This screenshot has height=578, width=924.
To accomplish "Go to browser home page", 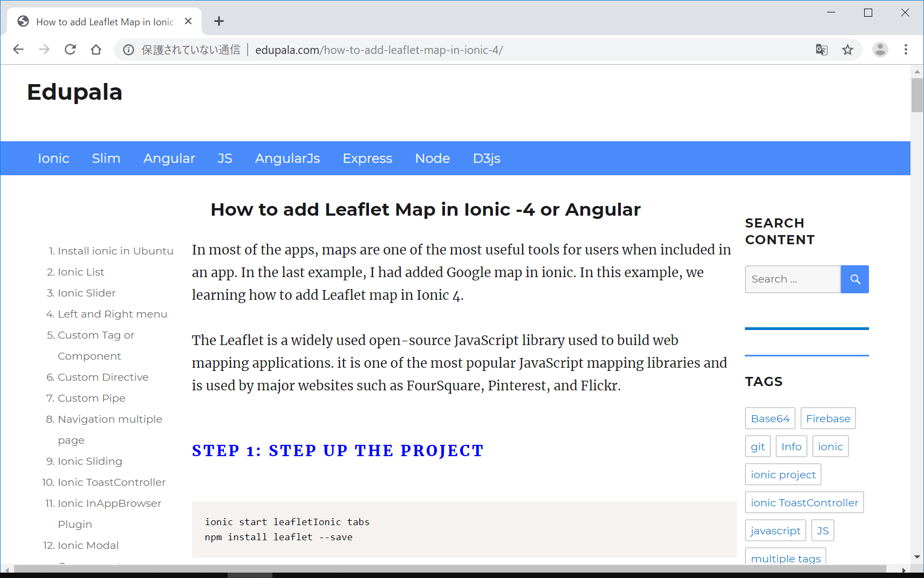I will pos(96,50).
